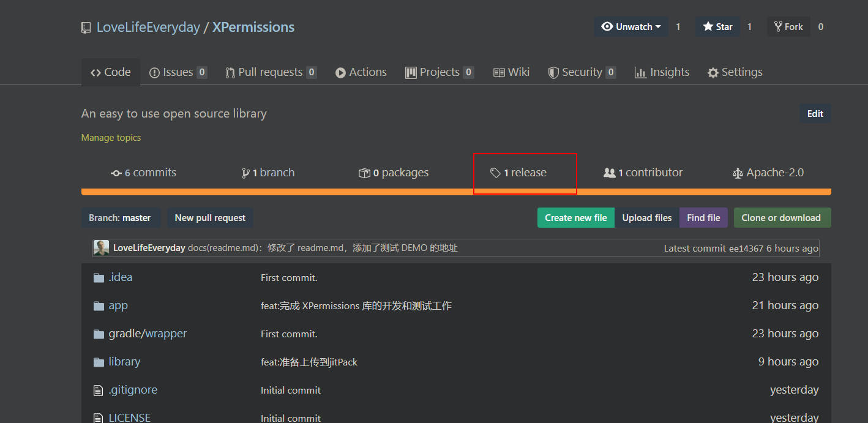Click the folder icon for .idea
Screen dimensions: 868x423
coord(99,278)
